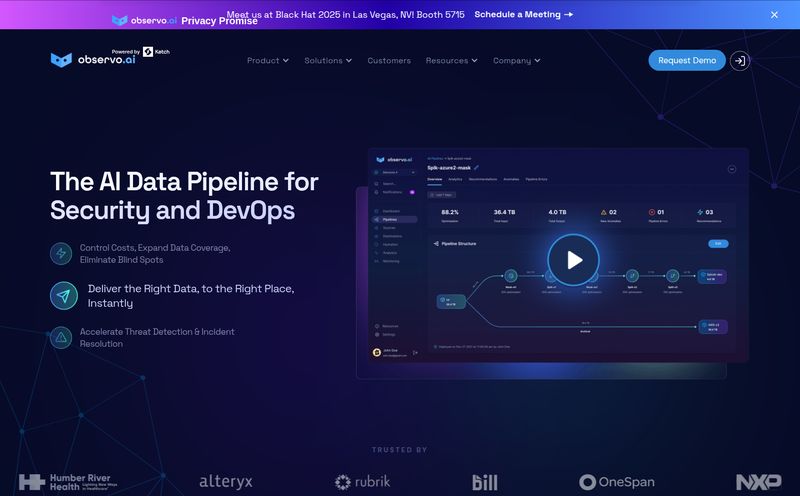The width and height of the screenshot is (800, 496).
Task: Expand the Resources menu
Action: click(452, 60)
